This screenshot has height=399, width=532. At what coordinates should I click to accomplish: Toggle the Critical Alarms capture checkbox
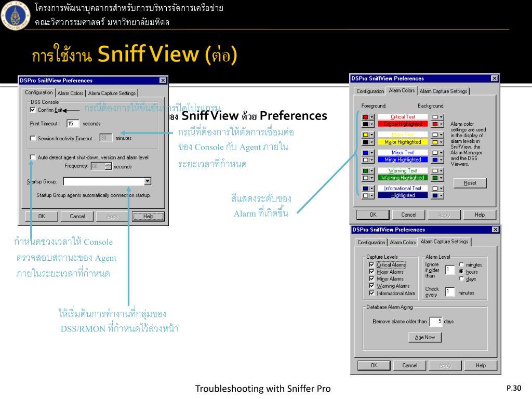[x=371, y=264]
